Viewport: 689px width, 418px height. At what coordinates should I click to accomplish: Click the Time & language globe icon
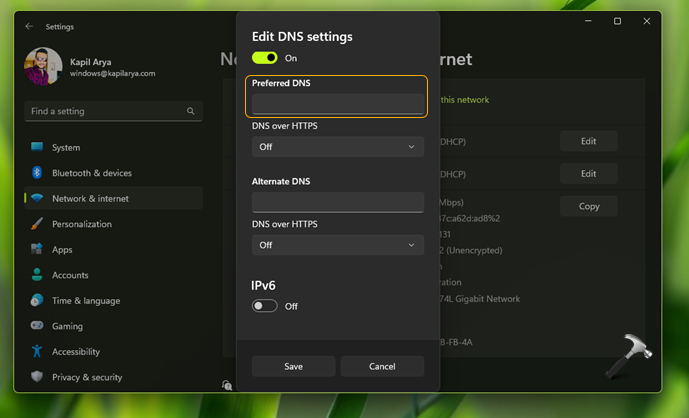(x=37, y=300)
